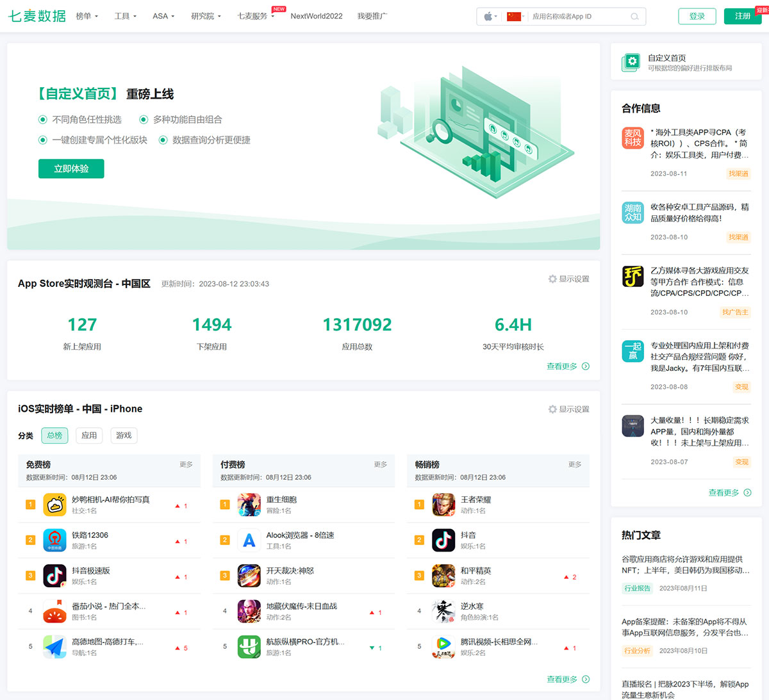This screenshot has height=700, width=769.
Task: Open the 王者荣耀 app icon
Action: [443, 505]
